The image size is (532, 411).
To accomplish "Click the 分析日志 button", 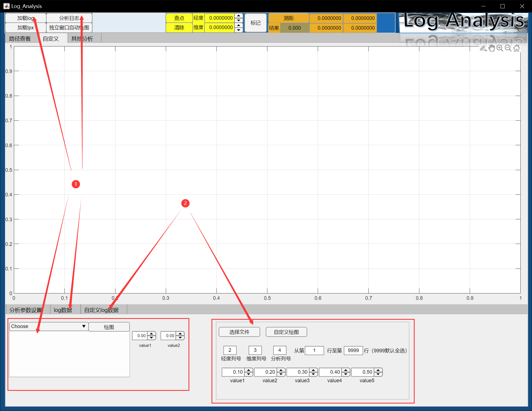I will tap(69, 18).
